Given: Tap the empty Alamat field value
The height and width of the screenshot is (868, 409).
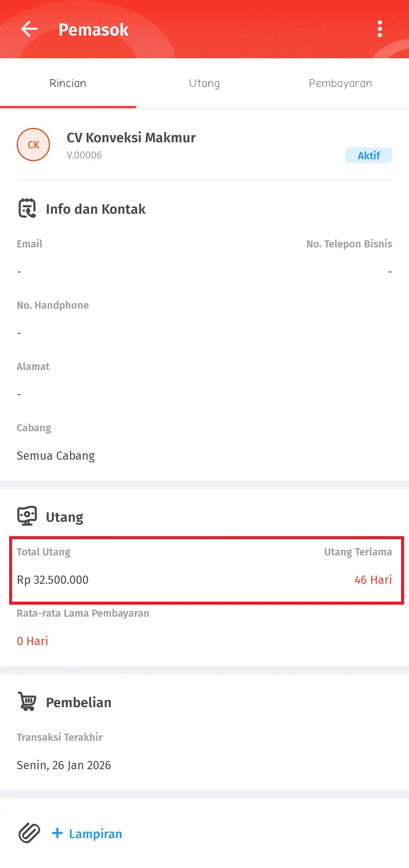Looking at the screenshot, I should [19, 394].
